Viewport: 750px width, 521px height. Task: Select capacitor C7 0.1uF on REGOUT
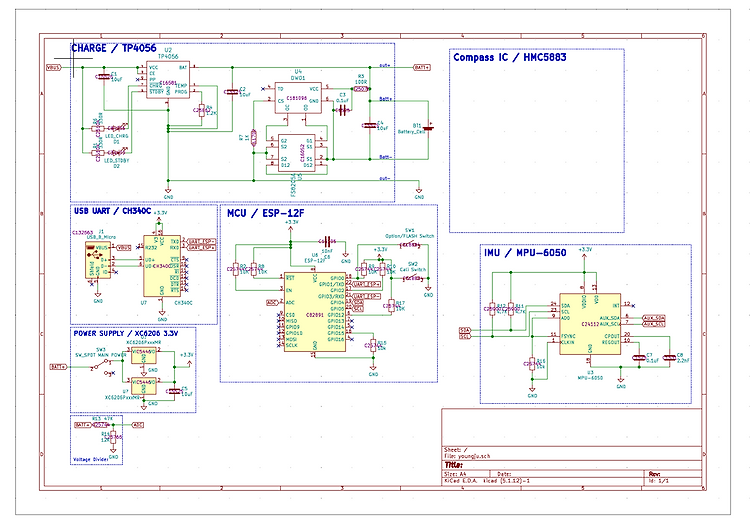pyautogui.click(x=639, y=358)
